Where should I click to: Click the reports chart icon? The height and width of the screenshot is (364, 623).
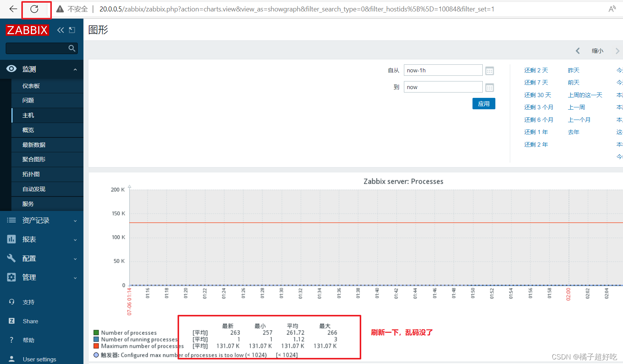[x=11, y=239]
